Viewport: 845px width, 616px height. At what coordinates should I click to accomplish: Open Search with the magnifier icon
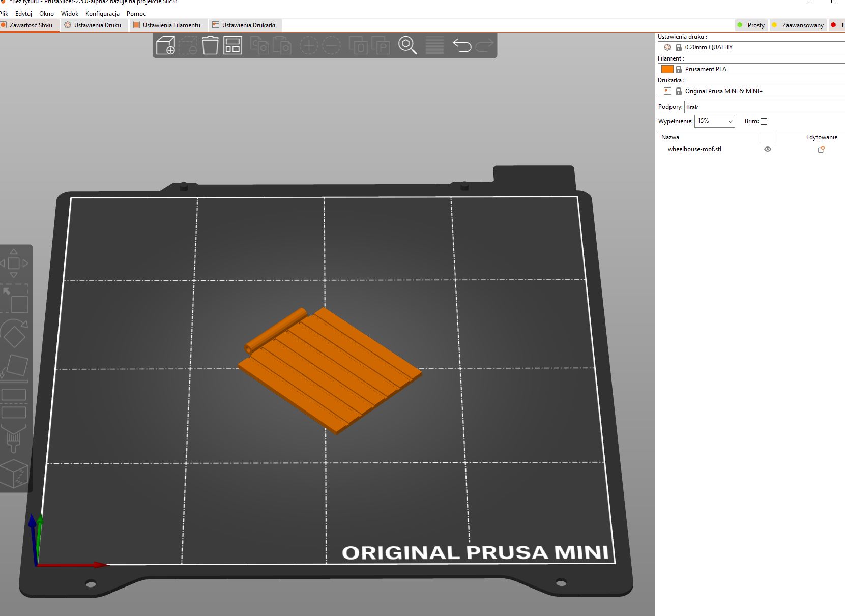coord(407,45)
